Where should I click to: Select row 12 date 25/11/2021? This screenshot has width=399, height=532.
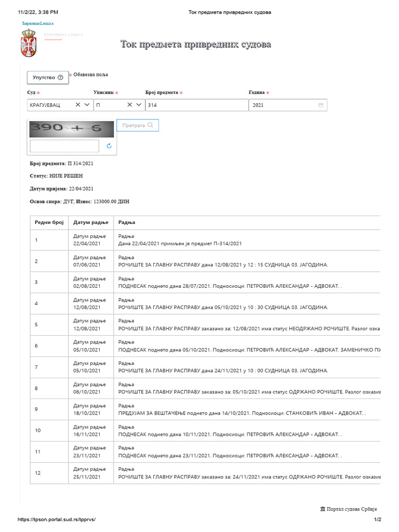point(87,477)
